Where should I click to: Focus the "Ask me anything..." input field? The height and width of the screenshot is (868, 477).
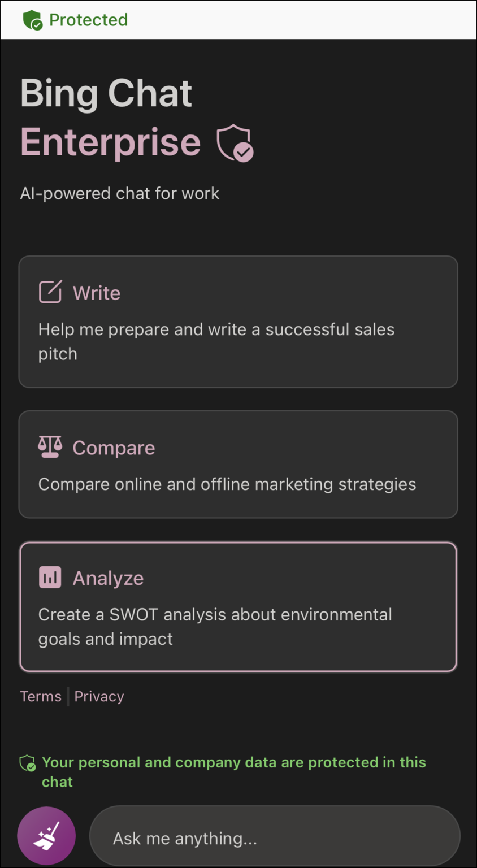click(x=275, y=837)
